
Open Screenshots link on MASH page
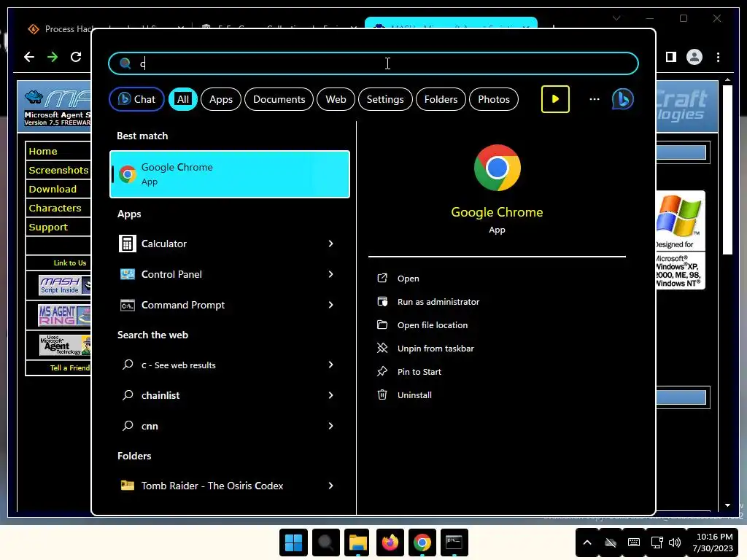[58, 170]
